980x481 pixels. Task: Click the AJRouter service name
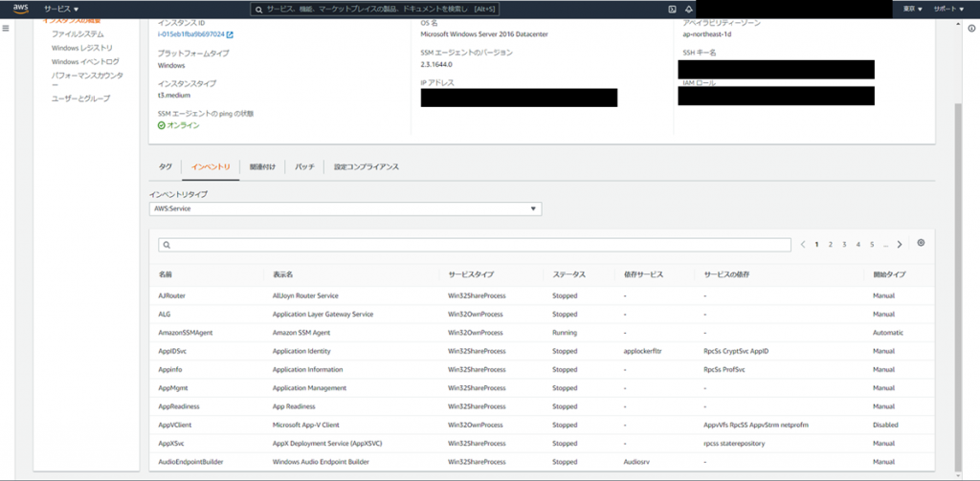(172, 295)
